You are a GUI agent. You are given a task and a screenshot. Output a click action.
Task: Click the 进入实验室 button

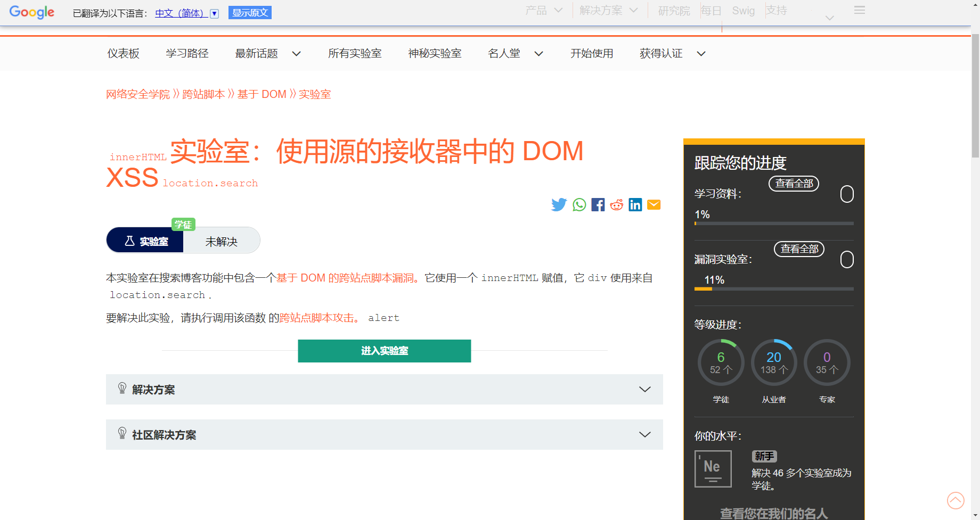(x=384, y=351)
